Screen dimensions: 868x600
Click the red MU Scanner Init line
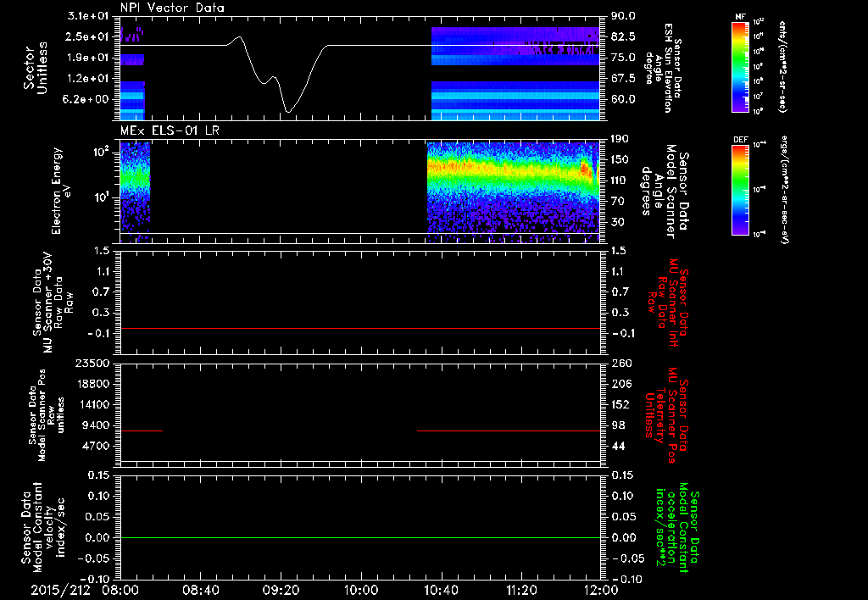pos(360,328)
